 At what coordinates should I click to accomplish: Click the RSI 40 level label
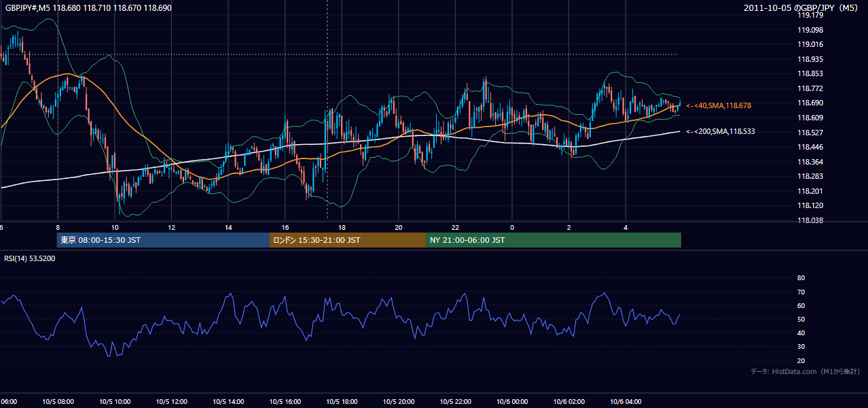coord(801,333)
